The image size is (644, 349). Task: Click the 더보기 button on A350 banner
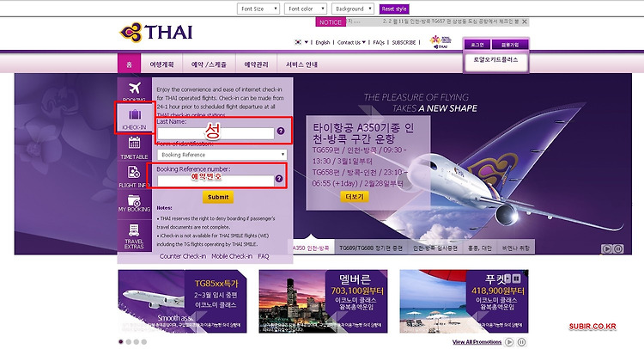[x=355, y=197]
